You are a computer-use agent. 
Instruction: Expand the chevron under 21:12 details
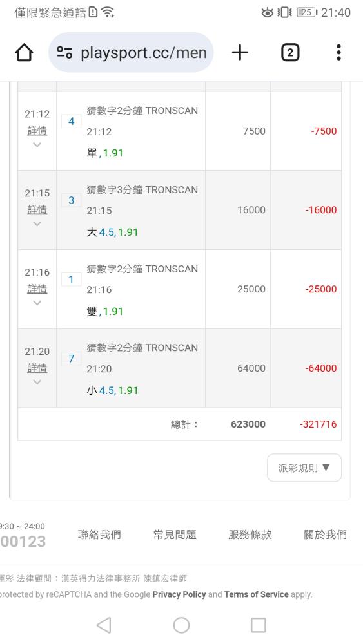tap(37, 144)
